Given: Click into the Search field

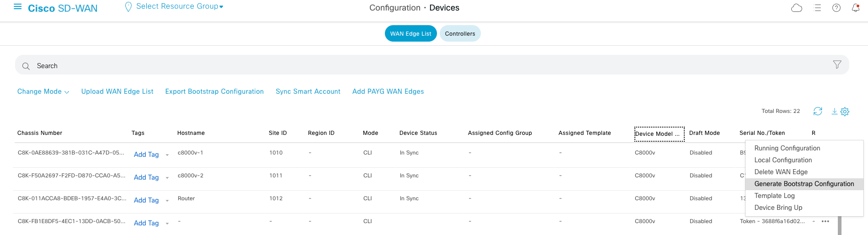Looking at the screenshot, I should [411, 65].
